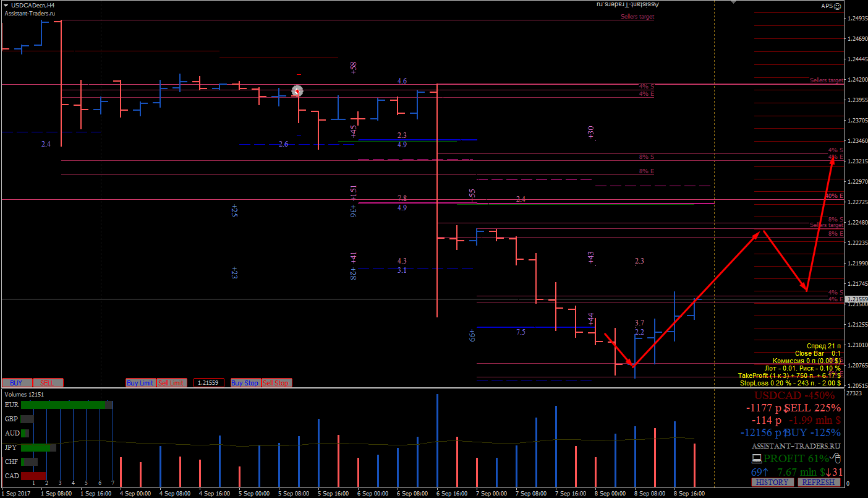Screen dimensions: 868x498
Task: Click the red SELL button
Action: point(48,383)
